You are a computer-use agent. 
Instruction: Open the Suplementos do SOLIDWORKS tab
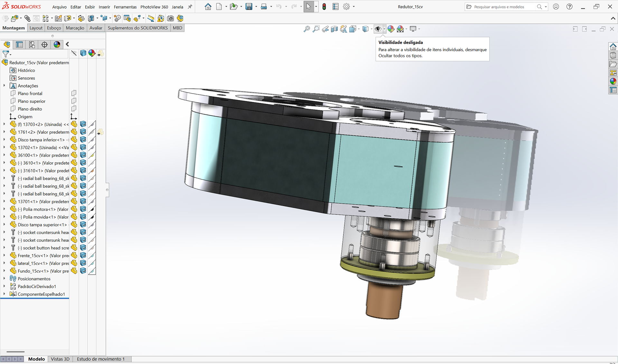[x=138, y=28]
